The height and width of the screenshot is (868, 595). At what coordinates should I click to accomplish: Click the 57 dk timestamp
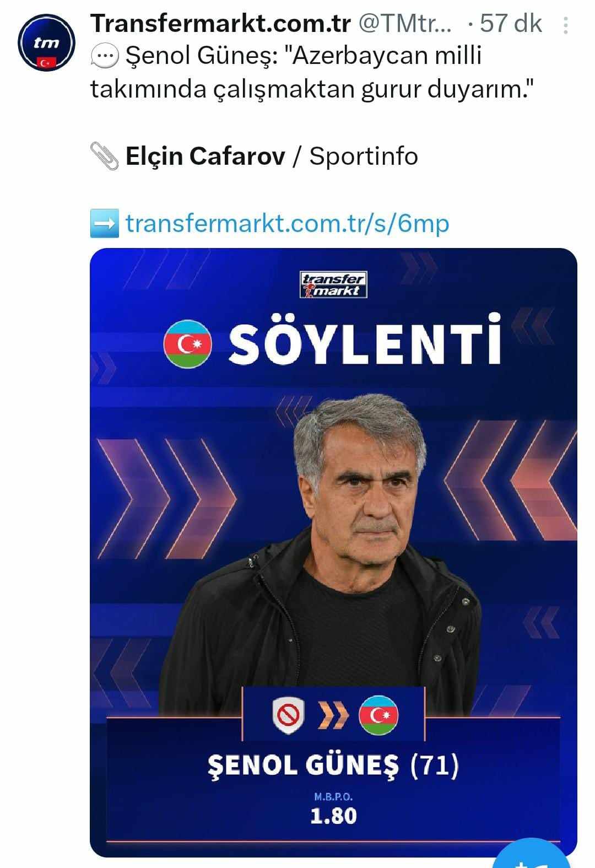pyautogui.click(x=510, y=24)
